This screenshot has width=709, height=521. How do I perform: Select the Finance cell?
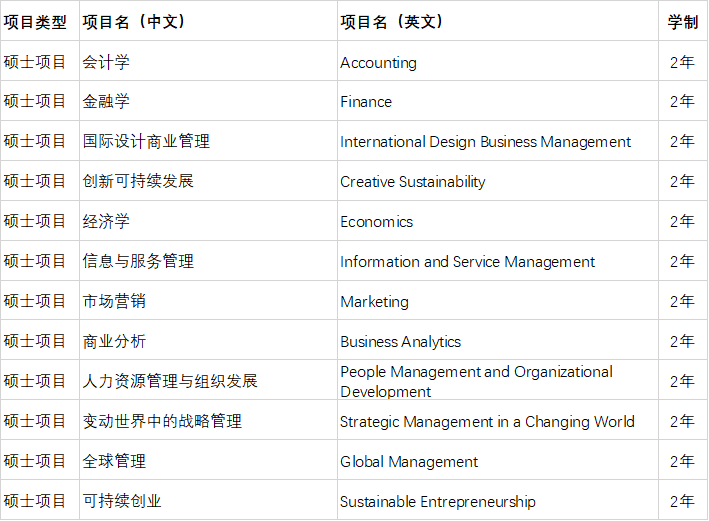366,102
